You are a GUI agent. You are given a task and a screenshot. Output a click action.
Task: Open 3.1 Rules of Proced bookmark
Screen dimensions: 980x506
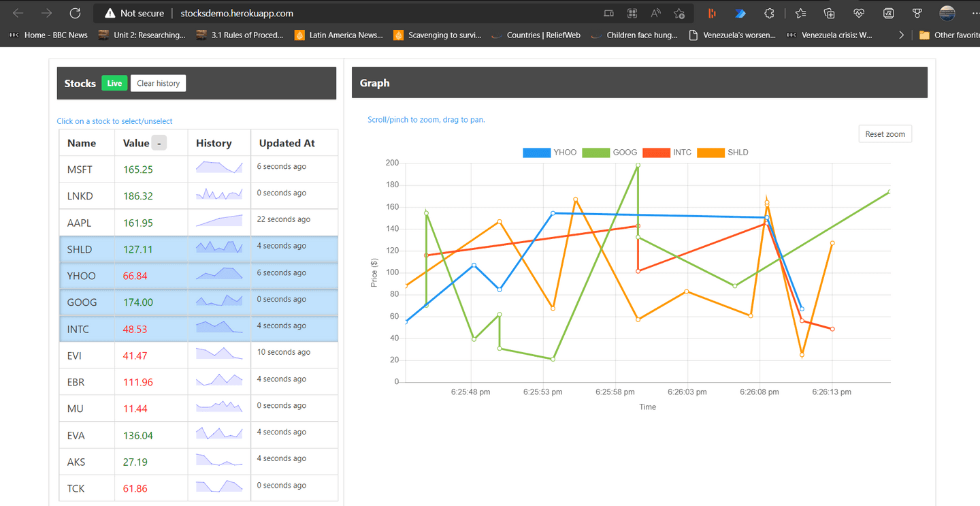[x=240, y=35]
